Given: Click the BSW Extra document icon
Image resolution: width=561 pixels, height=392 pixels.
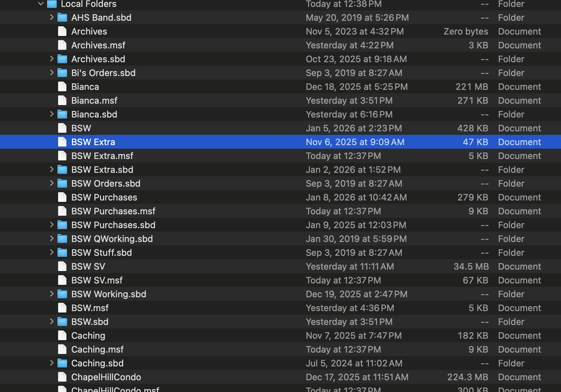Looking at the screenshot, I should (x=62, y=142).
